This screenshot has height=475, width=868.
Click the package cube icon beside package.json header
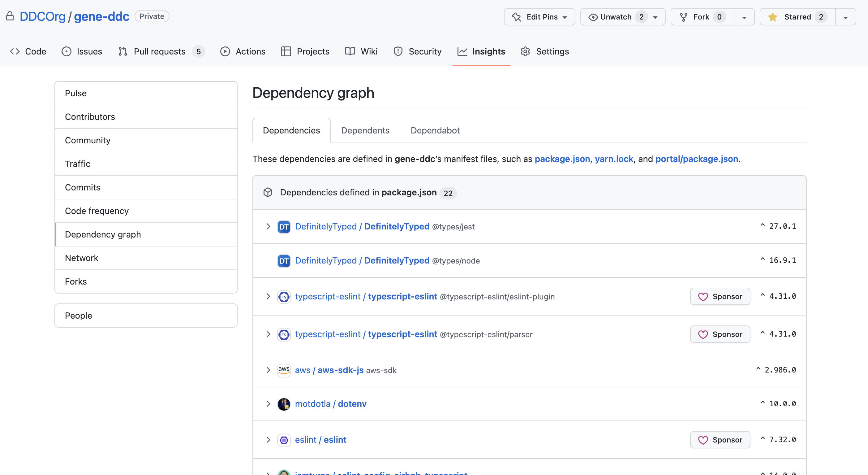268,192
